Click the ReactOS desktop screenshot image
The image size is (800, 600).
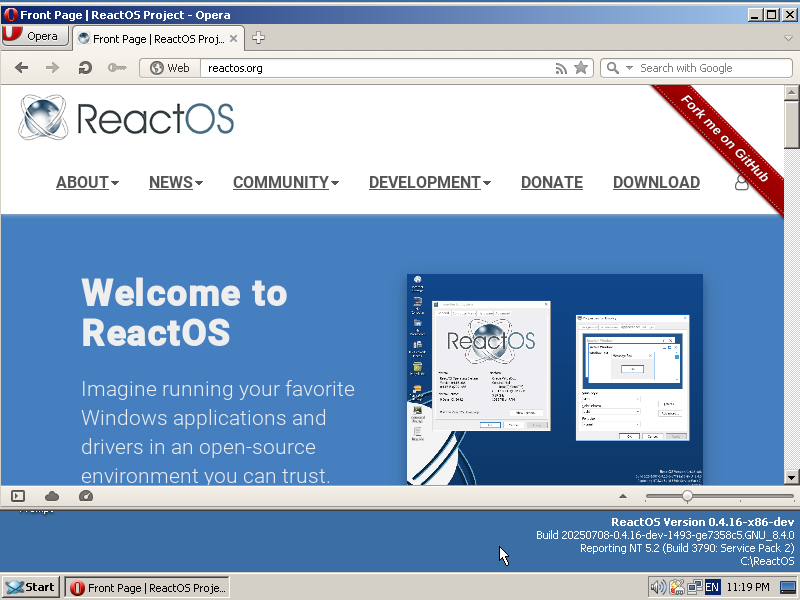pyautogui.click(x=555, y=379)
